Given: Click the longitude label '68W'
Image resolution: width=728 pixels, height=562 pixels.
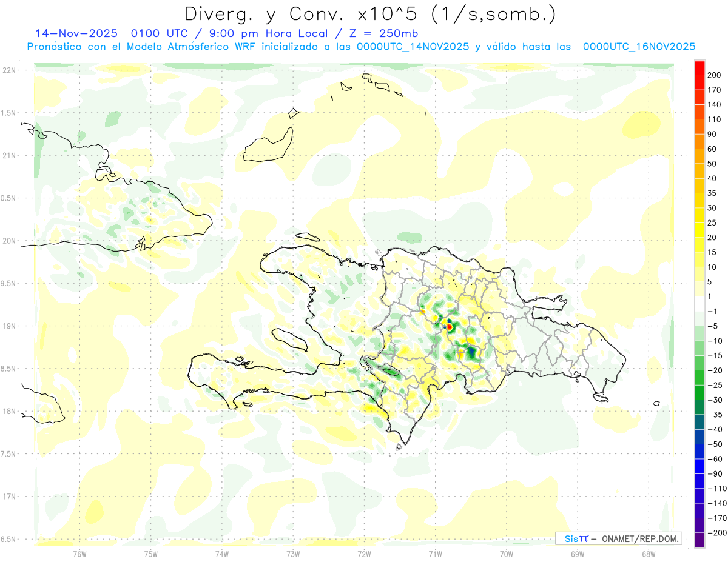Looking at the screenshot, I should point(648,554).
